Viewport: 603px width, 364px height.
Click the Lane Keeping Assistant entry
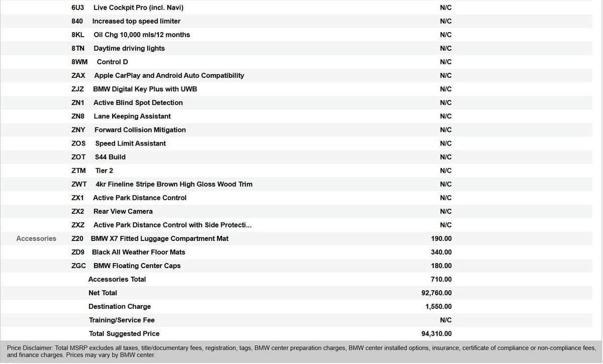132,116
